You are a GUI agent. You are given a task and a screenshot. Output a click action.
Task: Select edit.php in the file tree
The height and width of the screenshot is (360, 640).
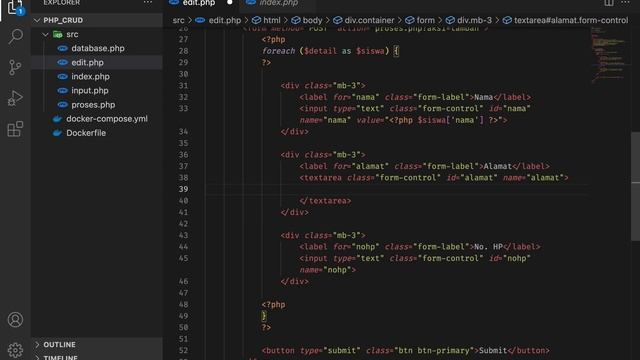click(87, 62)
